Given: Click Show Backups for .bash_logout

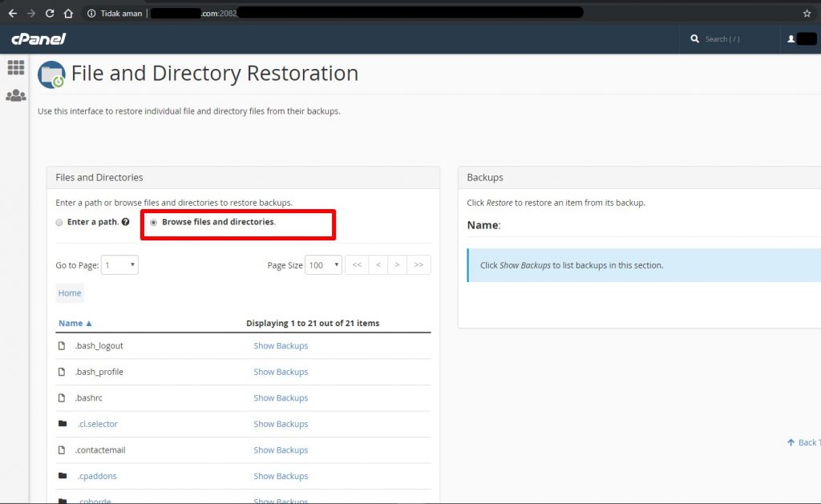Looking at the screenshot, I should point(281,346).
